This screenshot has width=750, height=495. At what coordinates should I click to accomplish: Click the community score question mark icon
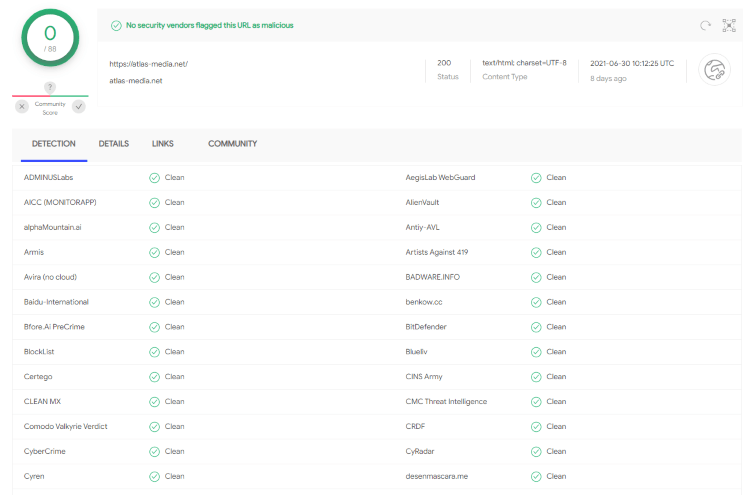coord(50,88)
